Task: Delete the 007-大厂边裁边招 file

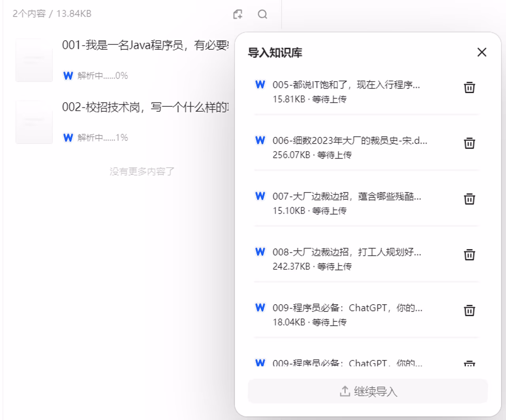Action: 469,199
